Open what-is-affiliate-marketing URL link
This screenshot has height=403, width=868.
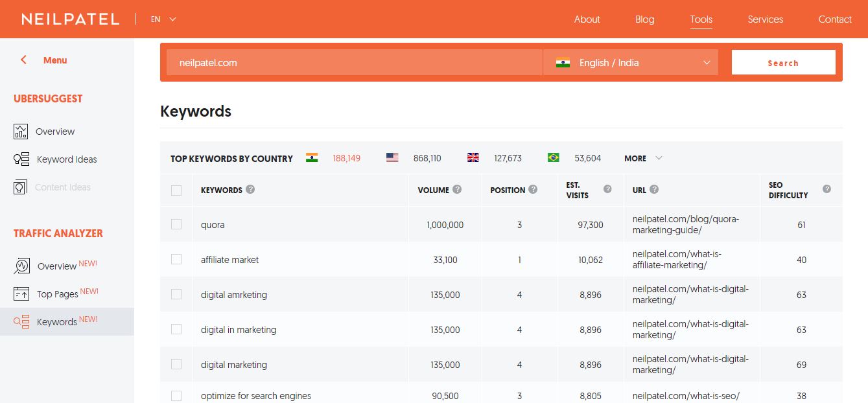click(x=677, y=259)
